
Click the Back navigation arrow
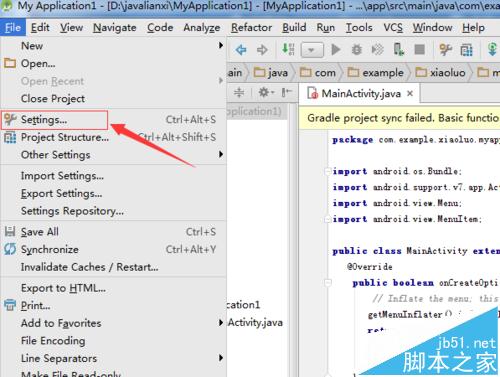241,50
